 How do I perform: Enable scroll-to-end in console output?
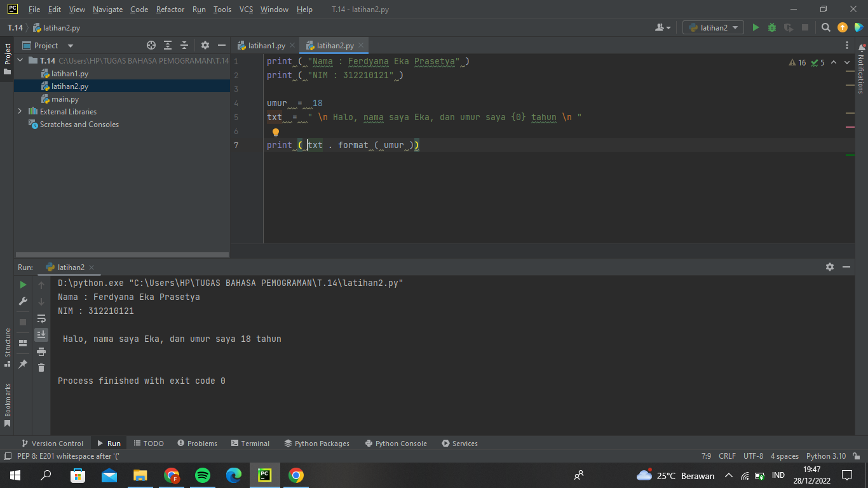[x=41, y=334]
